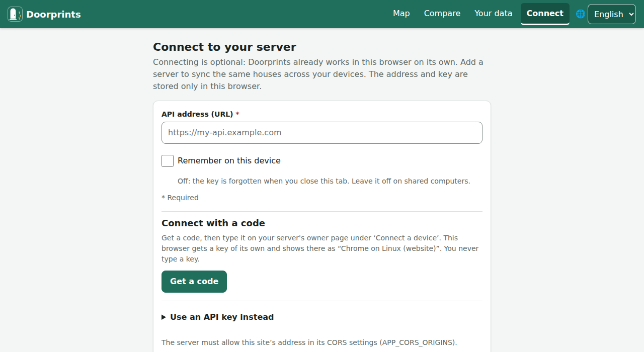Click the 'Connect with a code' heading

point(213,223)
